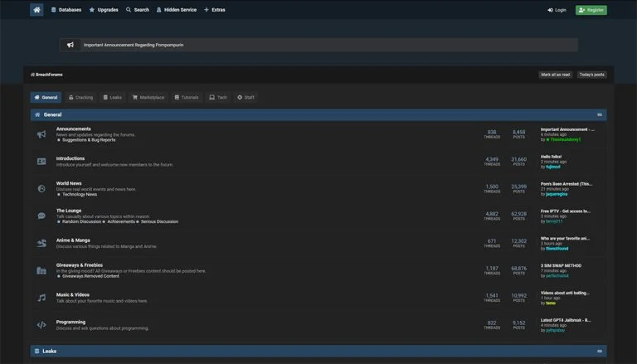Open latest post Pom's Been Arrested
This screenshot has height=364, width=637.
point(566,184)
